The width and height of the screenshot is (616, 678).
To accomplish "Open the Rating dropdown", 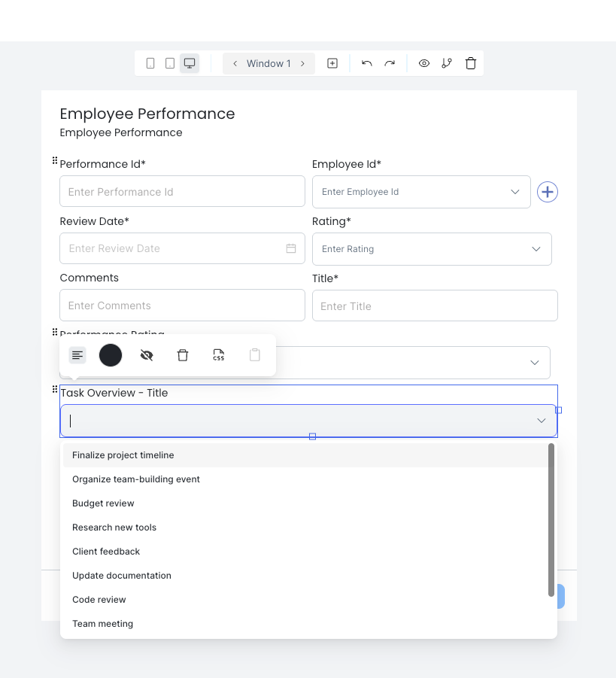I will point(536,249).
